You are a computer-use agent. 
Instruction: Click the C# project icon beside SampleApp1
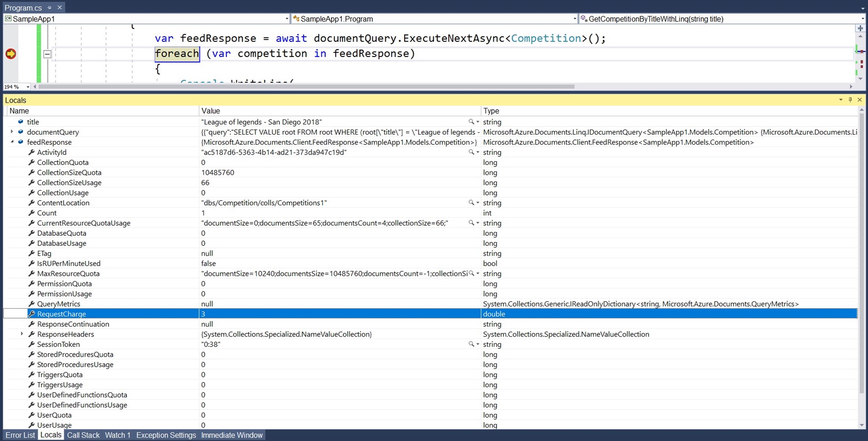point(8,19)
